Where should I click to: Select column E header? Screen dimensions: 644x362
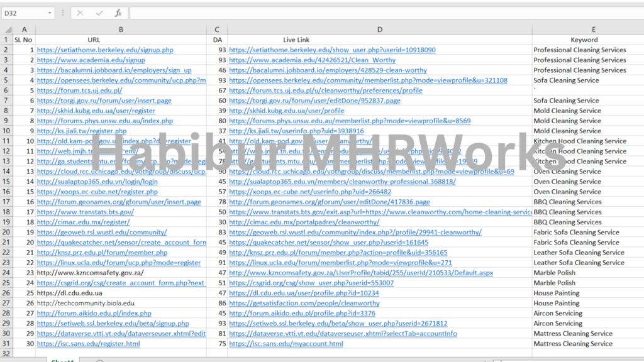593,30
